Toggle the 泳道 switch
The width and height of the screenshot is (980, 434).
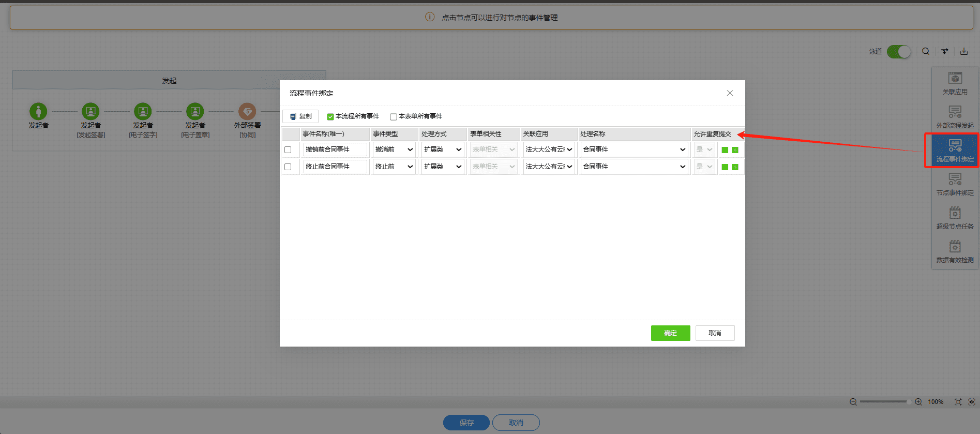[x=899, y=52]
